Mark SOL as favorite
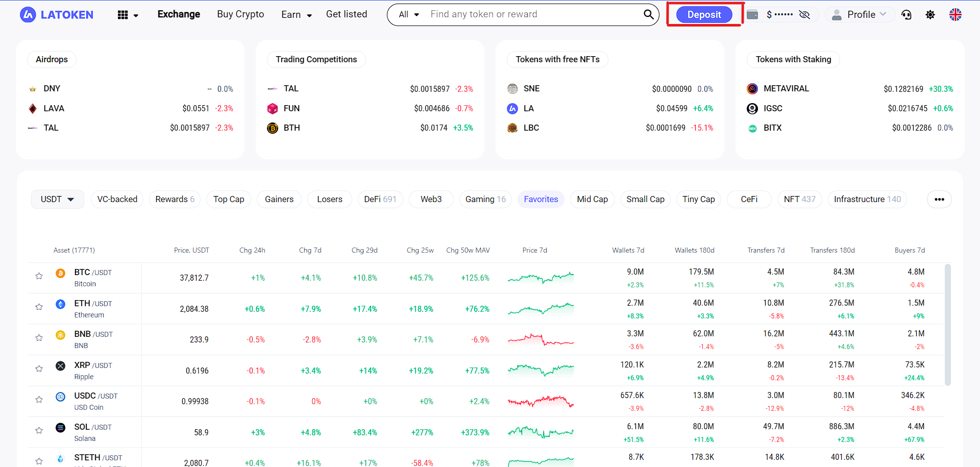This screenshot has height=467, width=980. 39,430
